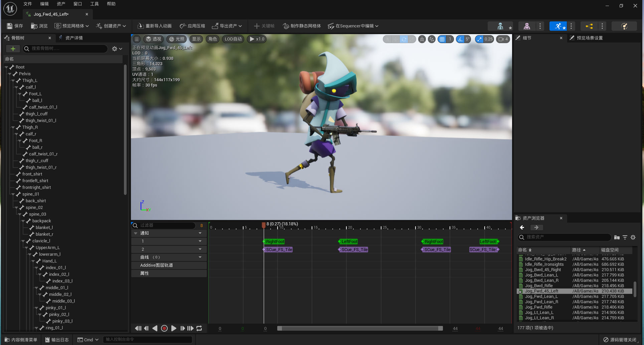Image resolution: width=644 pixels, height=345 pixels.
Task: Open asset browser filter icon
Action: pyautogui.click(x=625, y=237)
